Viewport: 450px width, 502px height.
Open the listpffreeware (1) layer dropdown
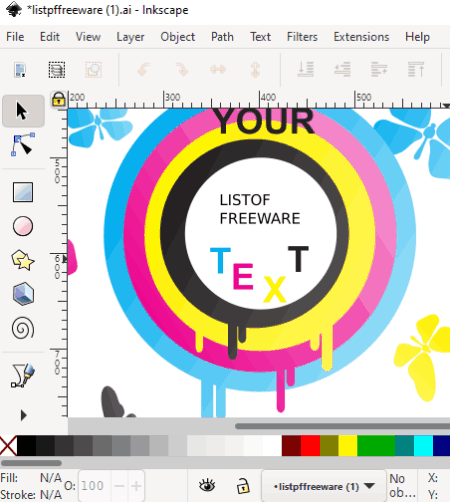(323, 486)
